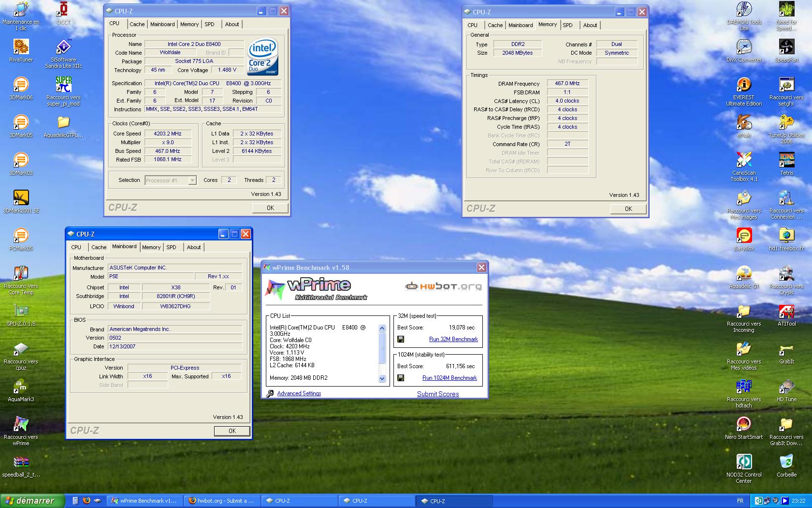Image resolution: width=812 pixels, height=508 pixels.
Task: Click OK in the CPU tab CPU-Z window
Action: 270,208
